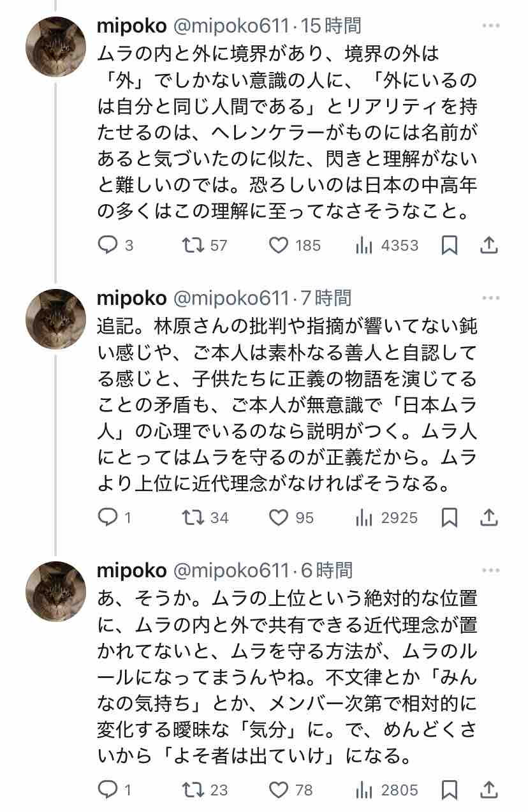Open more options on the 7時間 tweet
528x812 pixels.
pos(491,298)
